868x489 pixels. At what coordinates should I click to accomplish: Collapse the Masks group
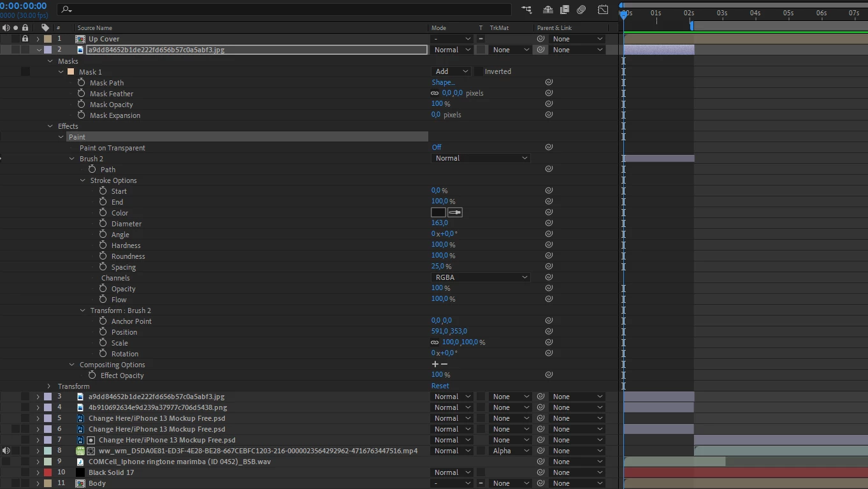point(50,61)
